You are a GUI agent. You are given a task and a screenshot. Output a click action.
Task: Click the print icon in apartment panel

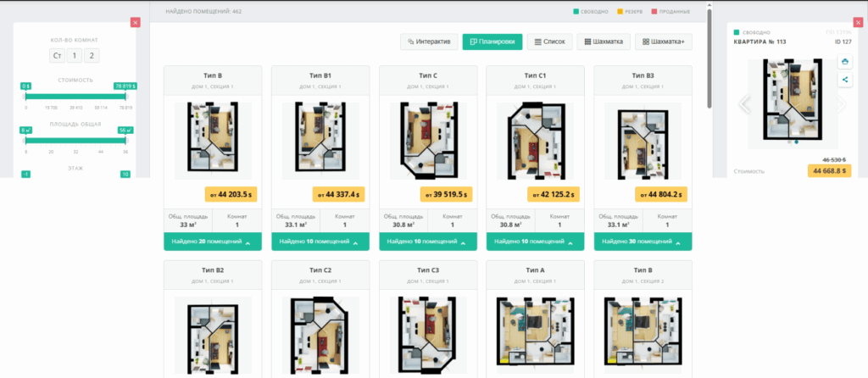tap(845, 62)
